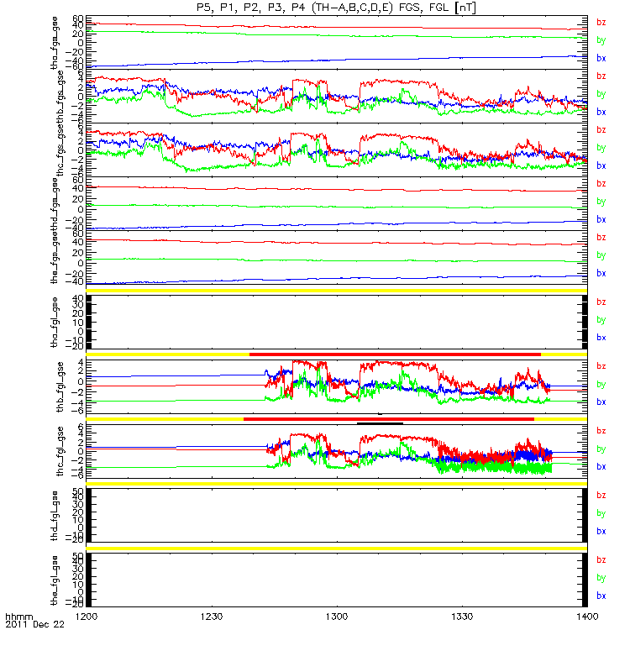
Task: Click by legend label beside thc_fgl_gse panel
Action: pyautogui.click(x=601, y=449)
